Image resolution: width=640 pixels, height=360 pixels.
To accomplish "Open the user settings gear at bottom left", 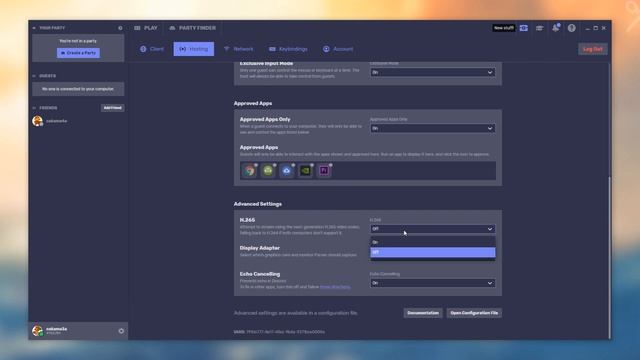I will [121, 331].
